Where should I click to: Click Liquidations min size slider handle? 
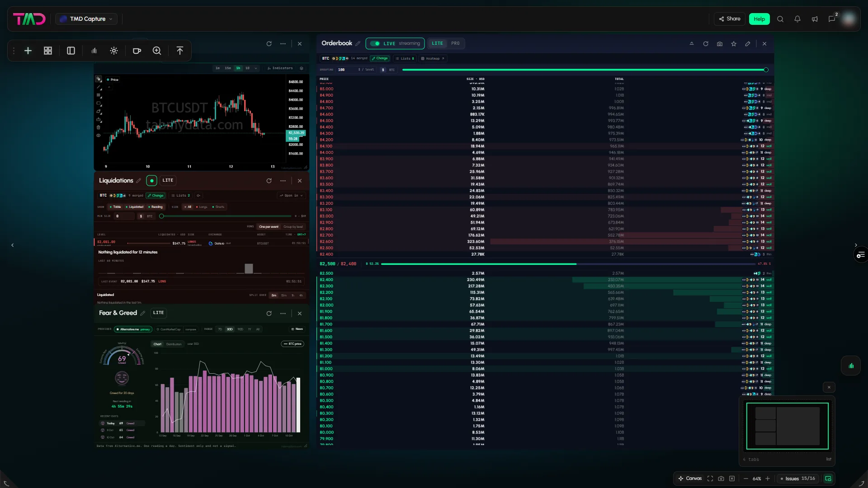point(161,216)
